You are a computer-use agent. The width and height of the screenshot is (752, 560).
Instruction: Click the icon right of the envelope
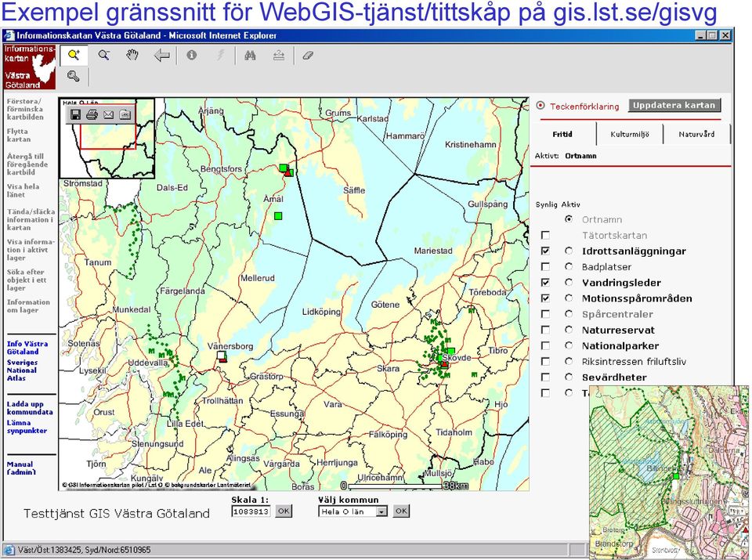pos(125,114)
